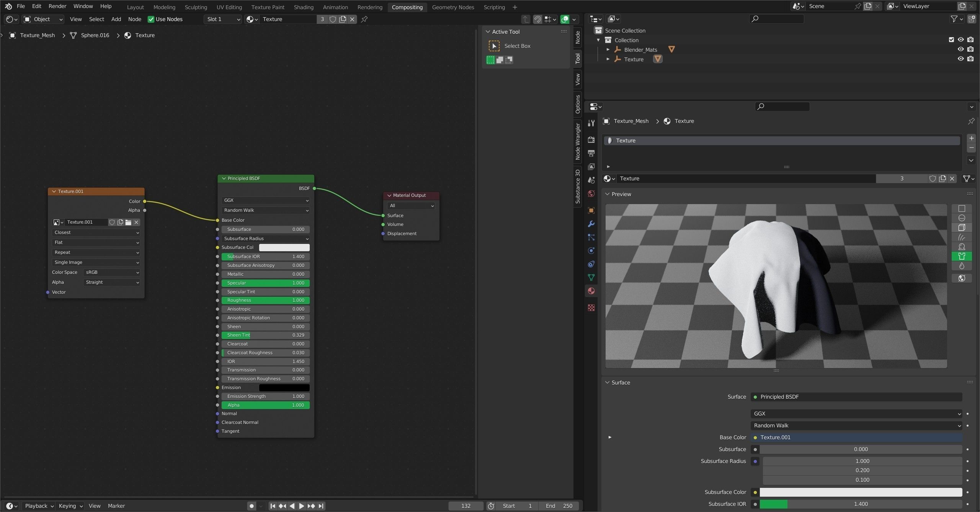This screenshot has width=980, height=512.
Task: Disable Texture object render camera icon
Action: (970, 59)
